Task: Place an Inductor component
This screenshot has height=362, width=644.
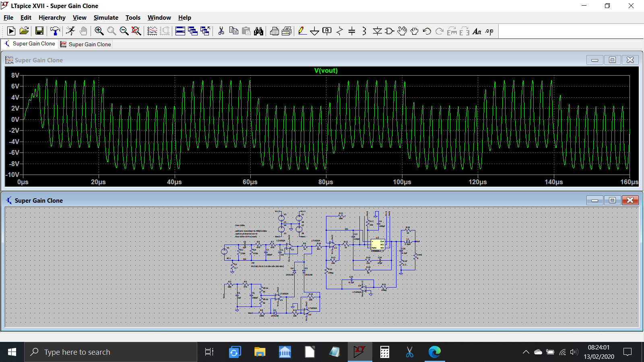Action: (364, 31)
